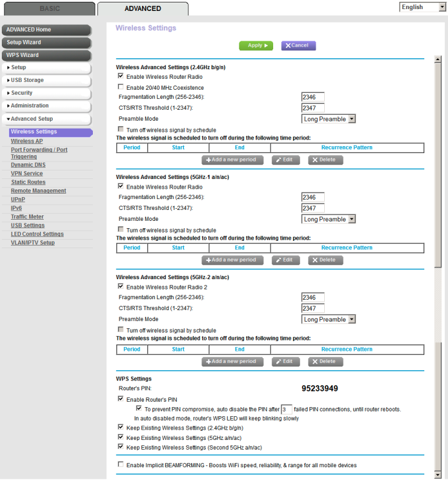Switch to the BASIC tab
This screenshot has width=448, height=480.
(x=50, y=8)
